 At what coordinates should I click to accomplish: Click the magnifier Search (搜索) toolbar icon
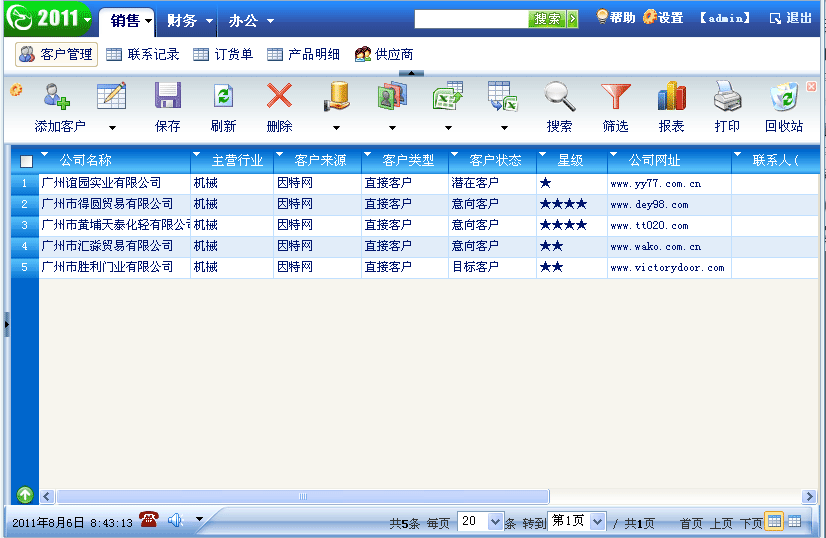[559, 96]
